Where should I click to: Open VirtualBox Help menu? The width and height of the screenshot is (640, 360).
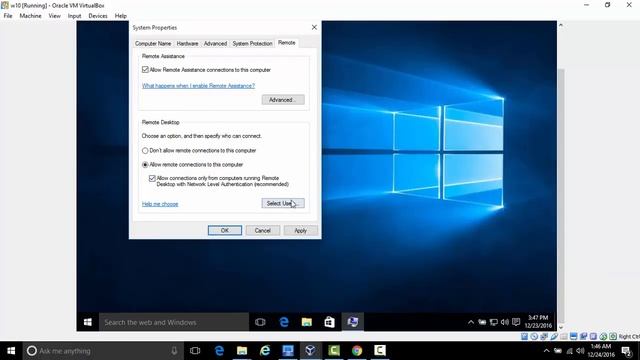coord(120,16)
